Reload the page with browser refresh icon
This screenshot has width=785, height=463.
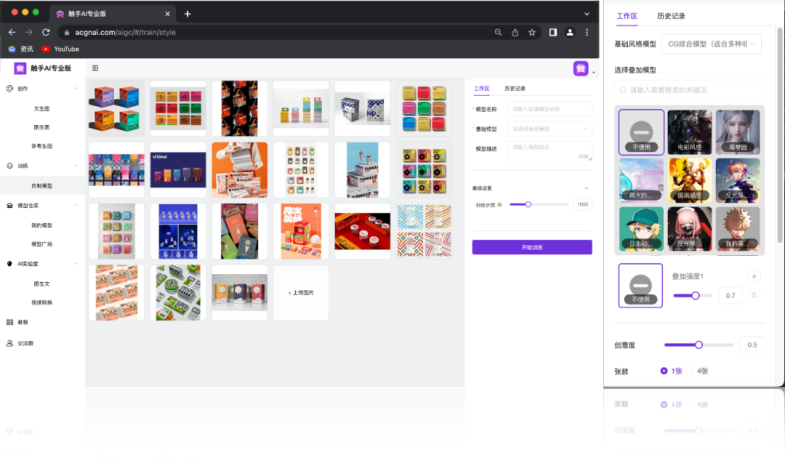[42, 32]
